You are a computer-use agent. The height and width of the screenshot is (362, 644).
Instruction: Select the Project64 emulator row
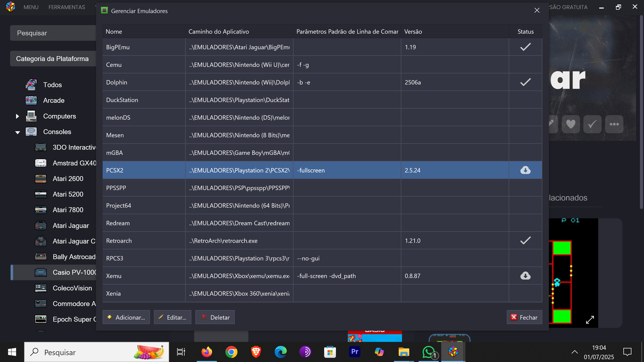click(322, 205)
